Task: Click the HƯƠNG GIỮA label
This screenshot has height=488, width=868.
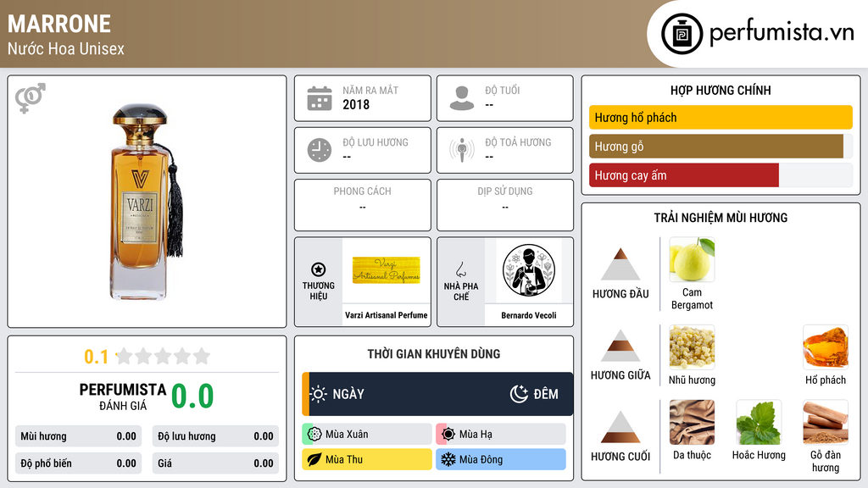Action: tap(620, 375)
